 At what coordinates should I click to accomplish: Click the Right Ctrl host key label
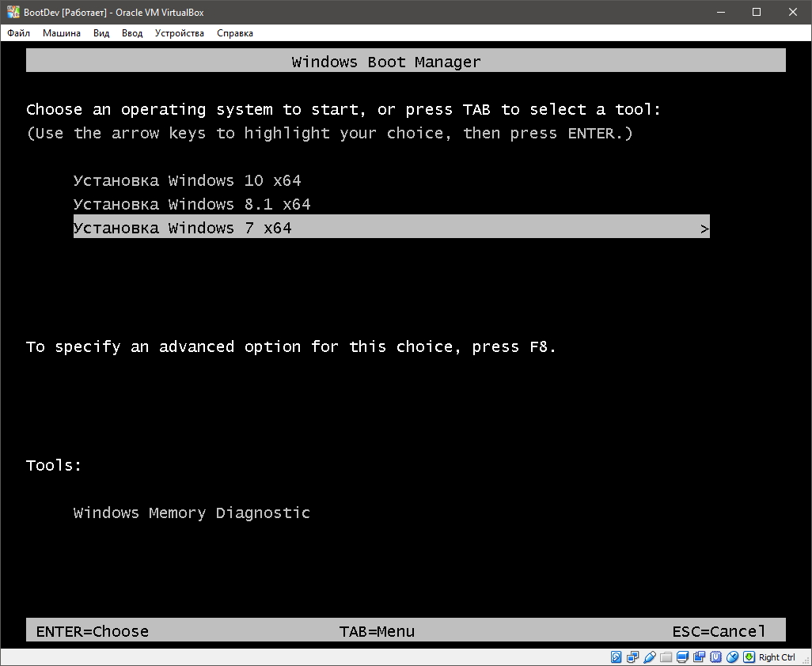777,657
